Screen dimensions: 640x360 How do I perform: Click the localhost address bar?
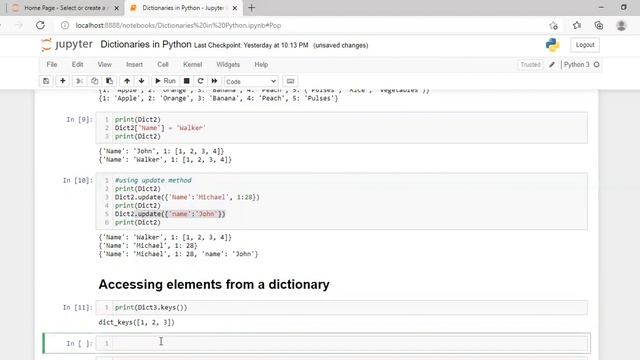pos(178,25)
